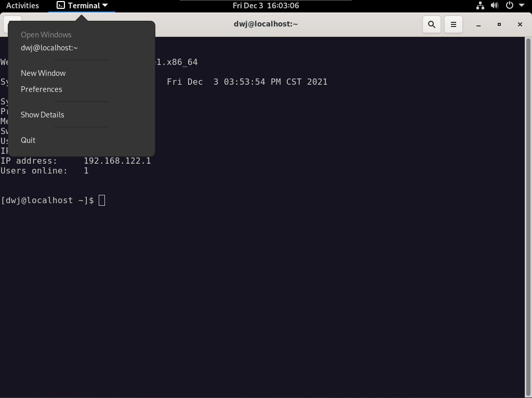Screen dimensions: 532x398
Task: Choose Show Details in the app menu
Action: 43,115
